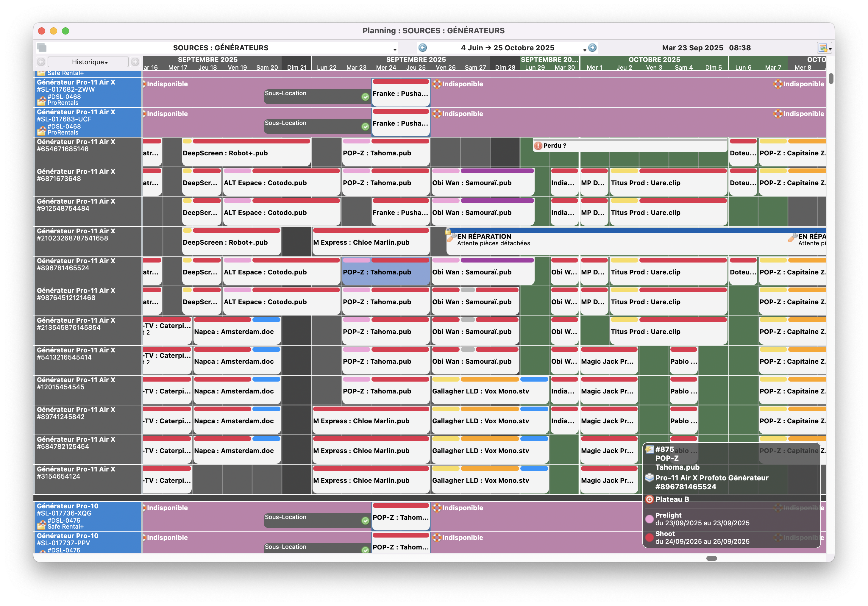Click the horizontal scrollbar thumb at bottom
This screenshot has height=606, width=868.
coord(711,558)
